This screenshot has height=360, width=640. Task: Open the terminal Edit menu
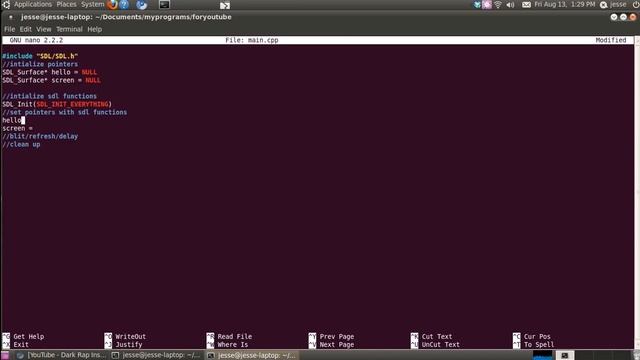click(25, 29)
